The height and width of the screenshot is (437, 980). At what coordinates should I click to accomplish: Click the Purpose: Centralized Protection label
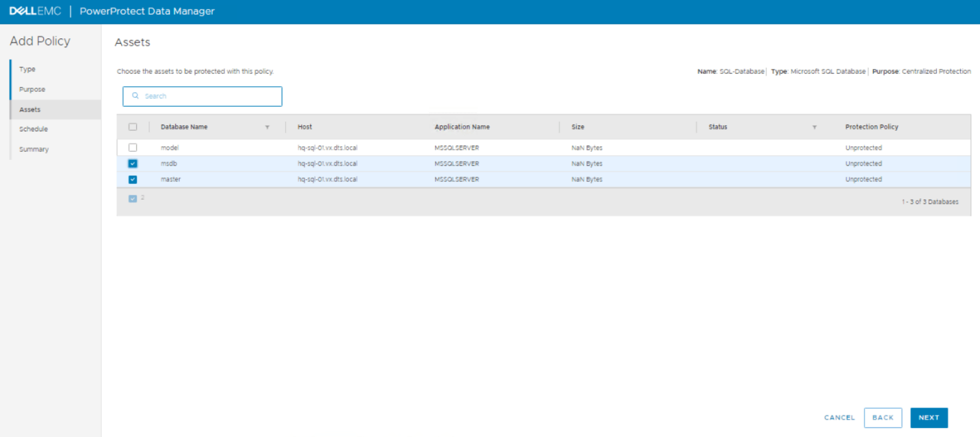click(x=921, y=71)
